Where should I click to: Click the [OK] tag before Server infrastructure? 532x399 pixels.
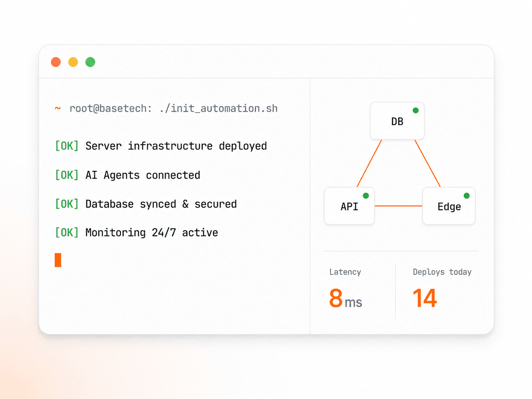(x=67, y=146)
